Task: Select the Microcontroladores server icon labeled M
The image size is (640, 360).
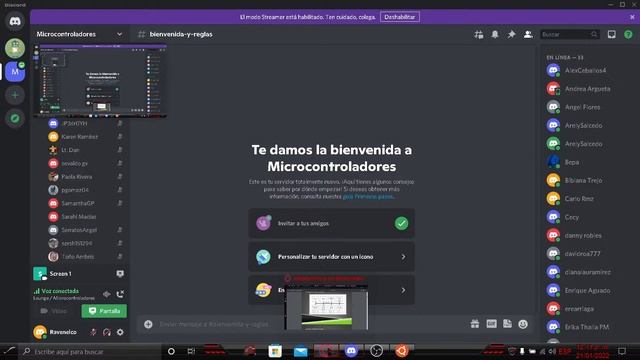Action: pos(15,72)
